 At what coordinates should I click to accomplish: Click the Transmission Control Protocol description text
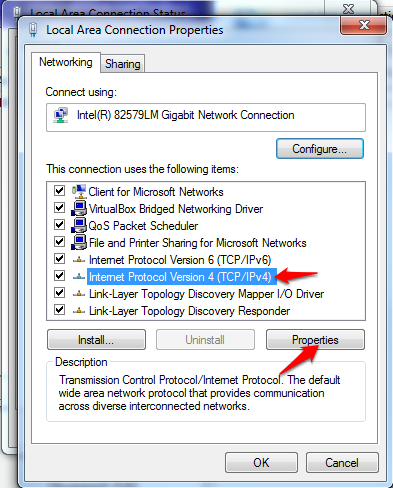(x=199, y=393)
